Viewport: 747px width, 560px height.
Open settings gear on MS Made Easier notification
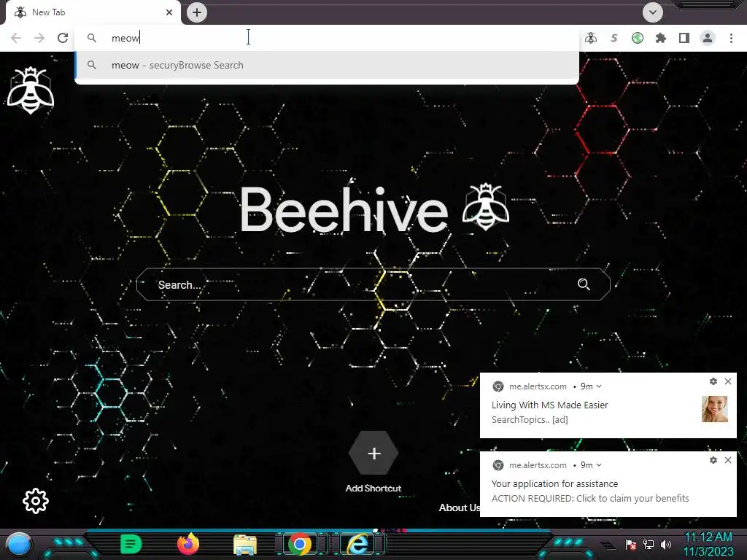click(713, 381)
